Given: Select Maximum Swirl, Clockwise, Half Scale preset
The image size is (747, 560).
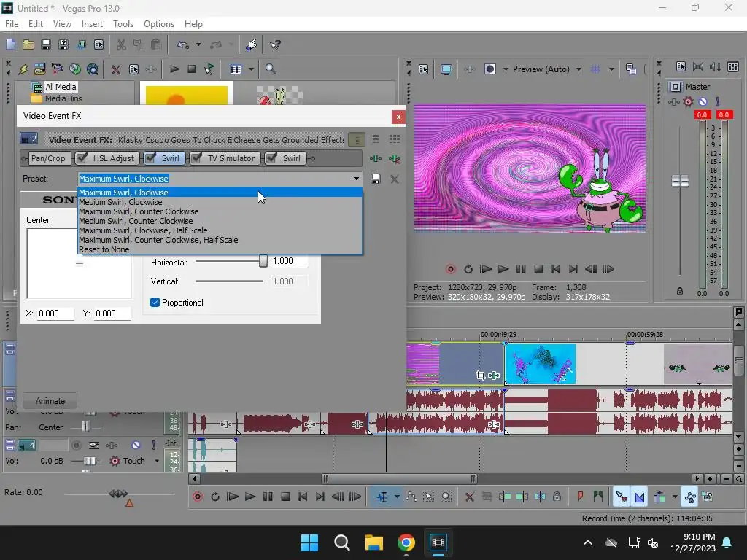Looking at the screenshot, I should [x=220, y=230].
